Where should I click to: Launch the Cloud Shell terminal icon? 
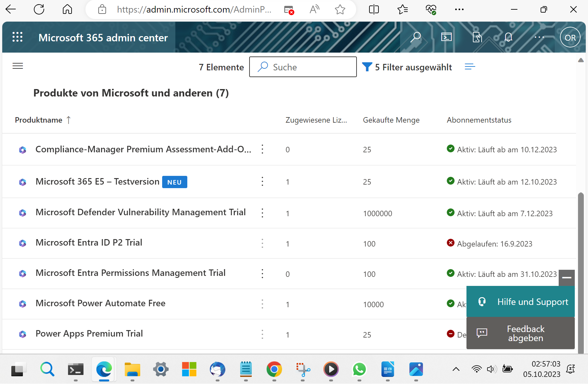(446, 37)
